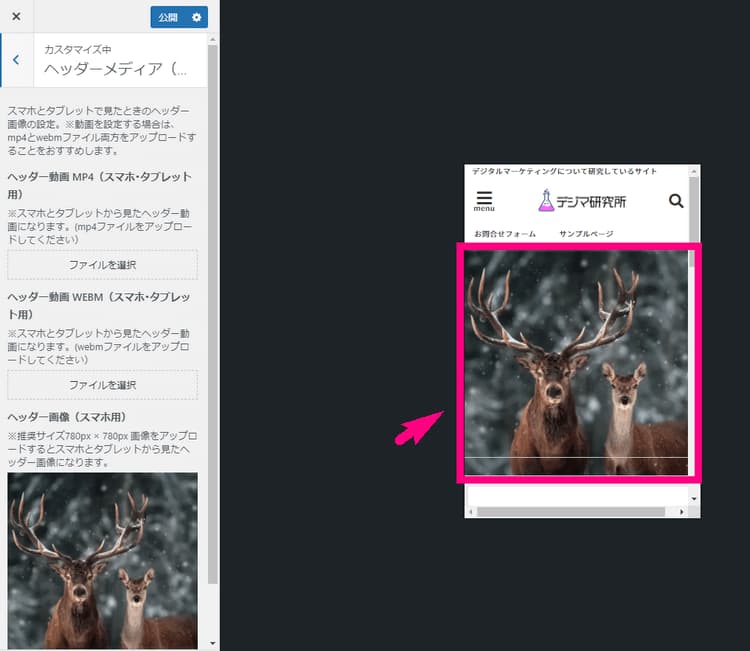Viewport: 750px width, 651px height.
Task: Click the デジマ研究所 logo in preview
Action: coord(582,201)
